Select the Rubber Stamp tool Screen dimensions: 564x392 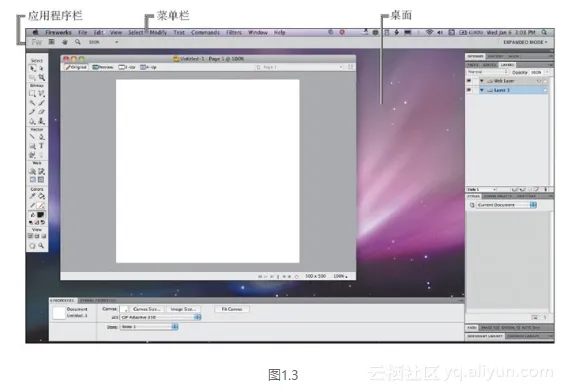coord(41,121)
